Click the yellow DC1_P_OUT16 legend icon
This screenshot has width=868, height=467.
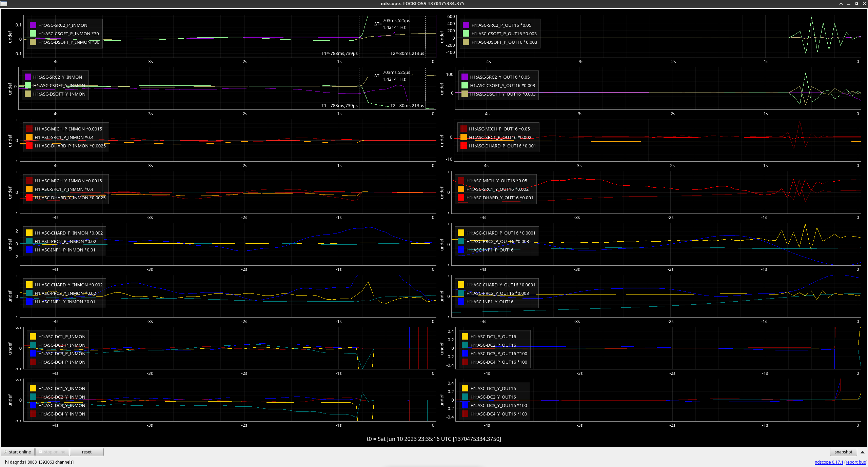tap(465, 337)
